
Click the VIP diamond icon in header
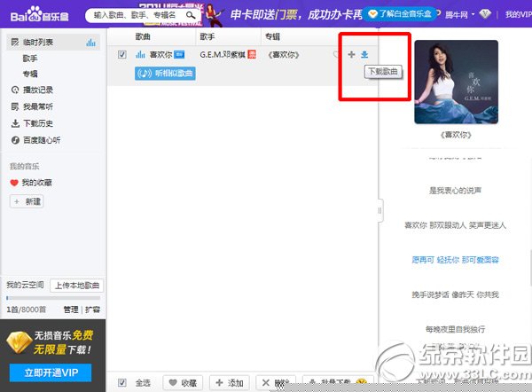(485, 14)
